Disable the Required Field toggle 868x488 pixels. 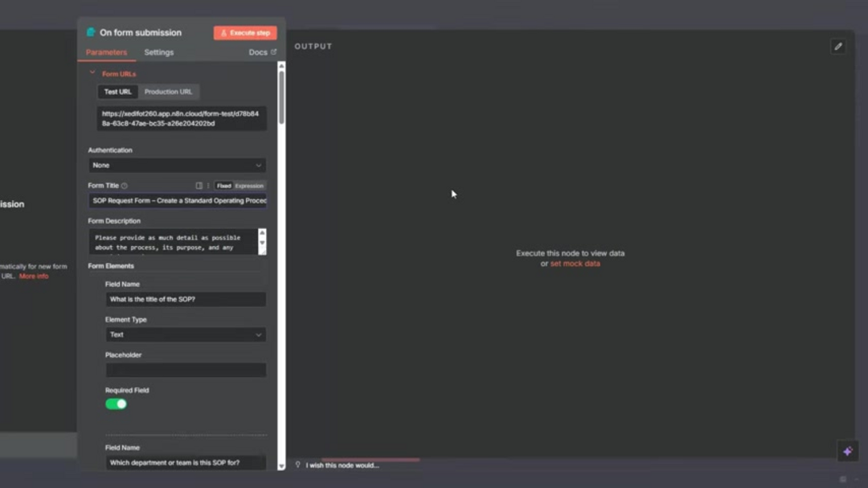point(115,404)
